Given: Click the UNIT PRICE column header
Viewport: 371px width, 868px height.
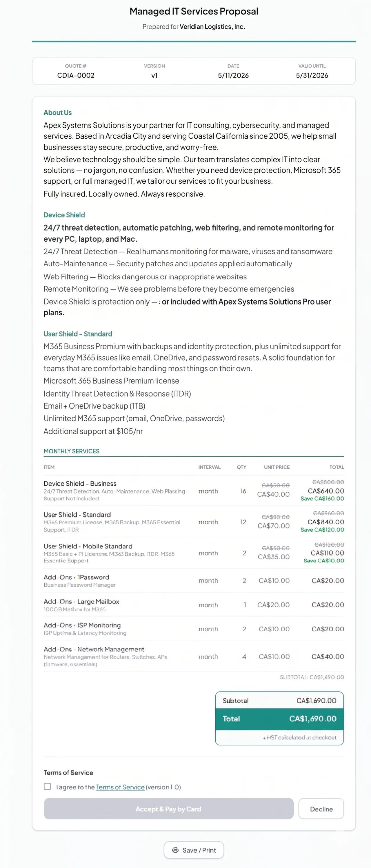Looking at the screenshot, I should point(277,467).
